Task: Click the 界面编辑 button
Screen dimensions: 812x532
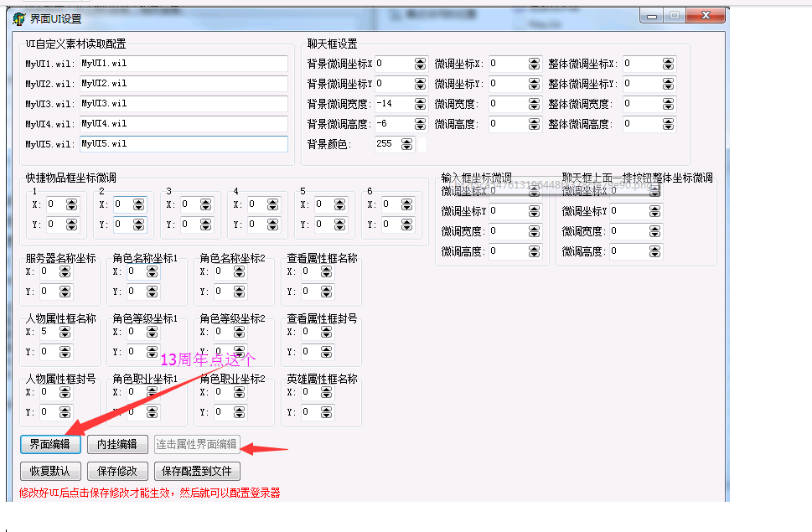Action: (x=50, y=444)
